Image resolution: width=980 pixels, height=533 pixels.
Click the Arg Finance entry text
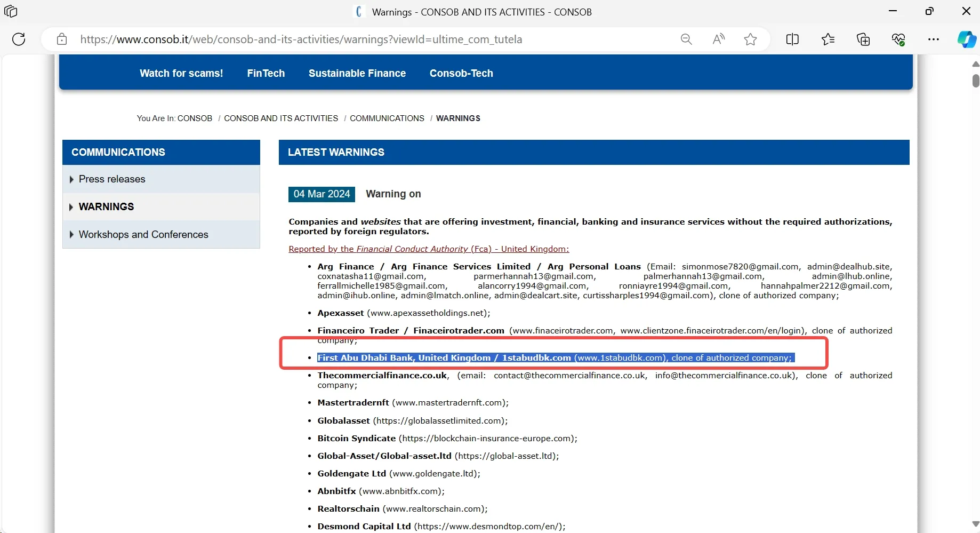(x=605, y=281)
